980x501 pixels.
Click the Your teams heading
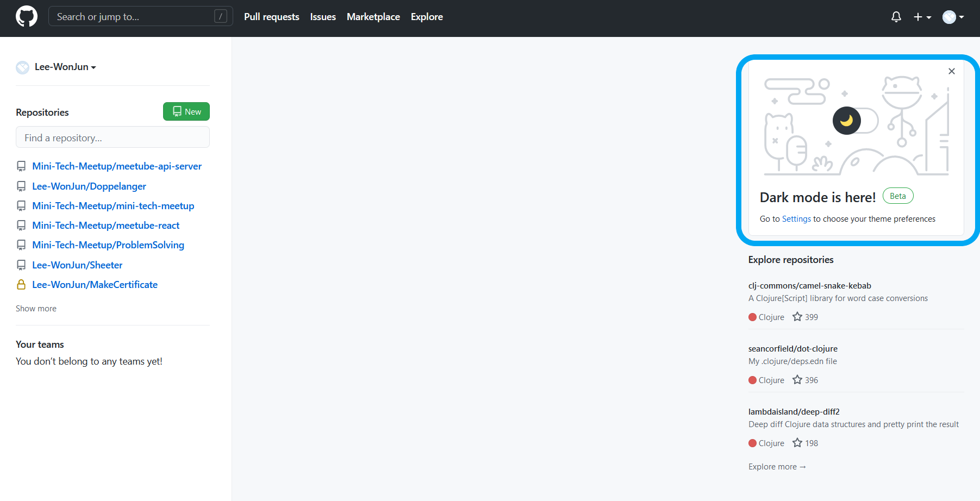point(40,345)
